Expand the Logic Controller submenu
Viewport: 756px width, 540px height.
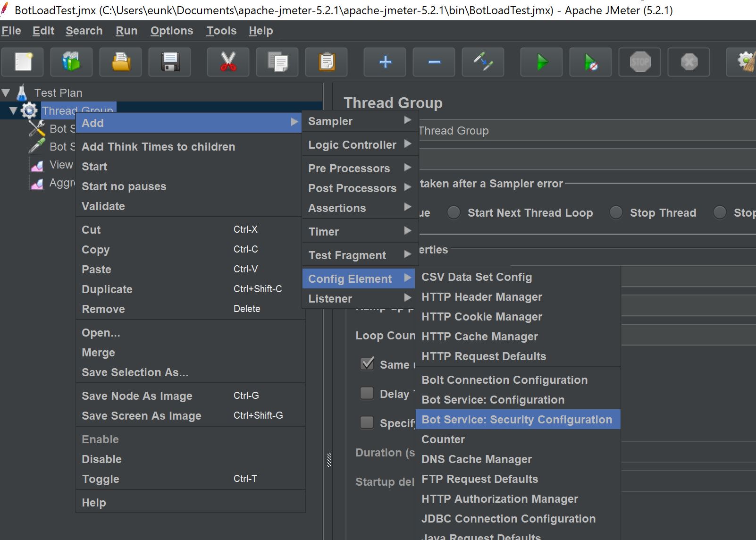click(x=360, y=144)
